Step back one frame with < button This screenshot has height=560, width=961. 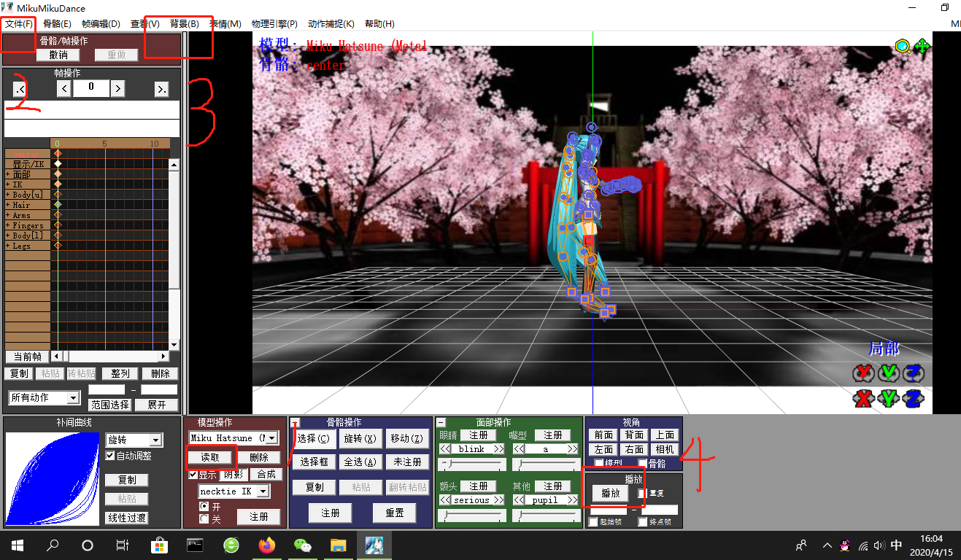click(x=64, y=89)
